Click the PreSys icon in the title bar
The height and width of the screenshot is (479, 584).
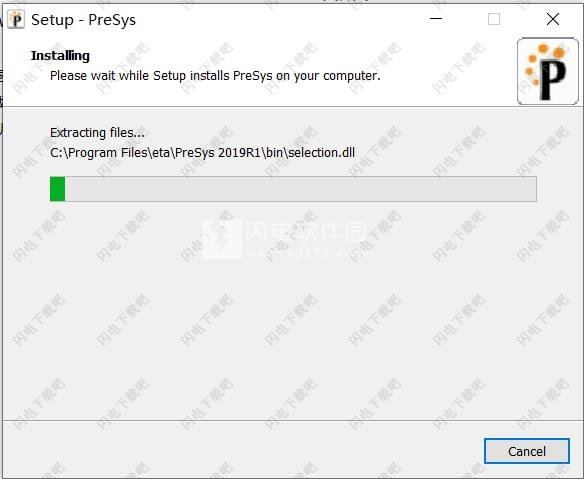[16, 19]
